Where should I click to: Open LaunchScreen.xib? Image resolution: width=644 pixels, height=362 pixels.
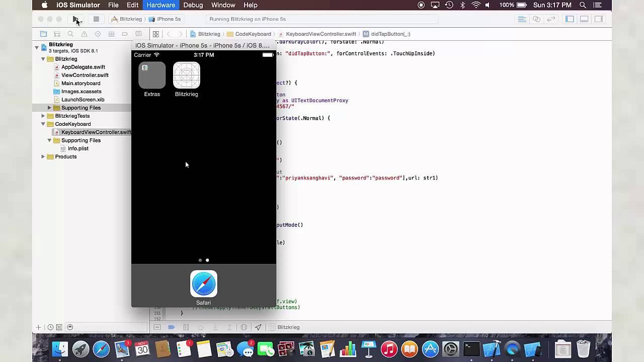pyautogui.click(x=83, y=100)
